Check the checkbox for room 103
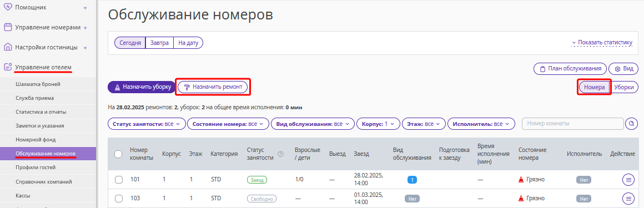 [119, 199]
